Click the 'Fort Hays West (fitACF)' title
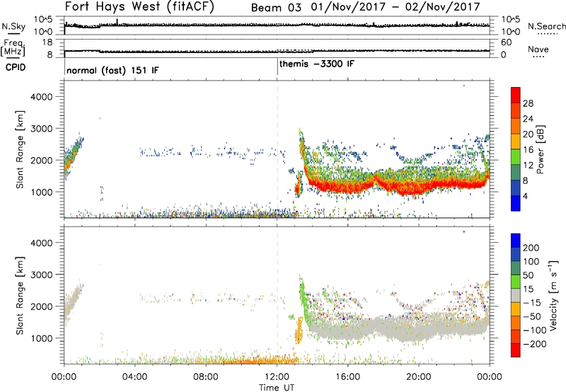Screen dimensions: 566x392 [x=139, y=6]
